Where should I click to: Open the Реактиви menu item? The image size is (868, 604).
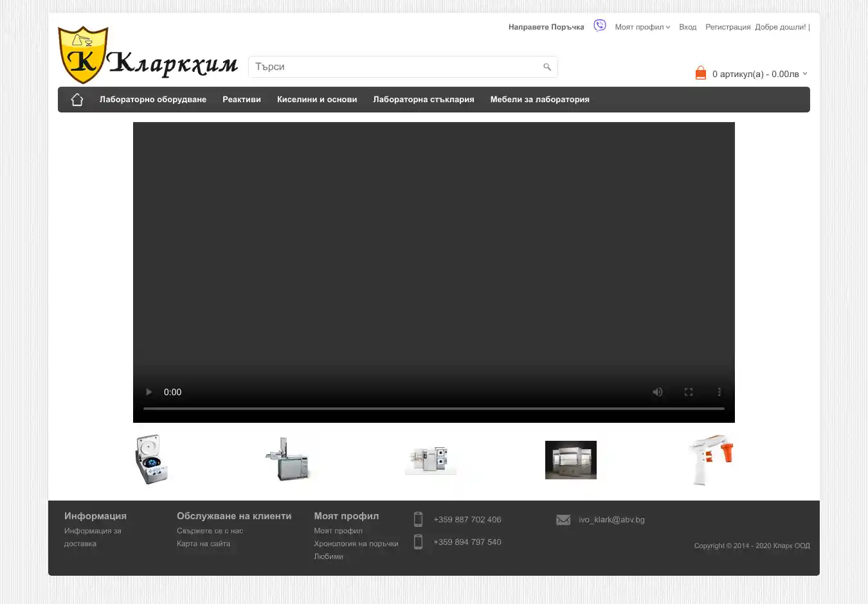(242, 100)
